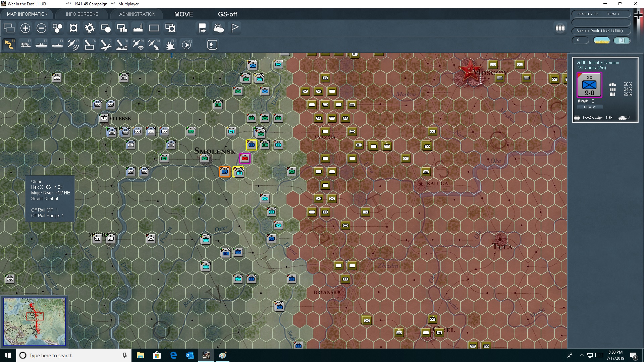Open the factory locations view
This screenshot has width=644, height=362.
[138, 28]
